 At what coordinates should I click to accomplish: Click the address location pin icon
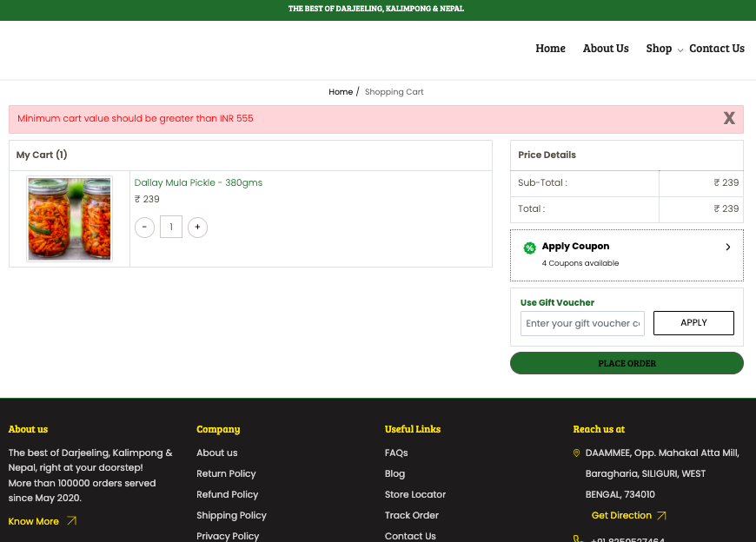[x=576, y=453]
